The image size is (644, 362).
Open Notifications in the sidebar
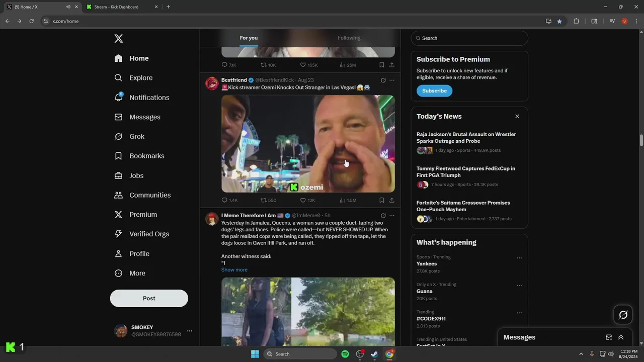tap(142, 98)
